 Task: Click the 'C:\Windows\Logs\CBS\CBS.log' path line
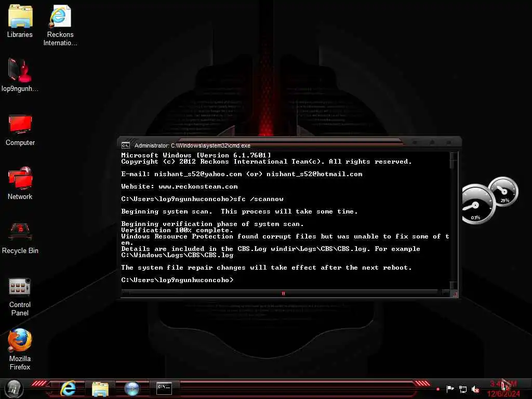click(177, 255)
